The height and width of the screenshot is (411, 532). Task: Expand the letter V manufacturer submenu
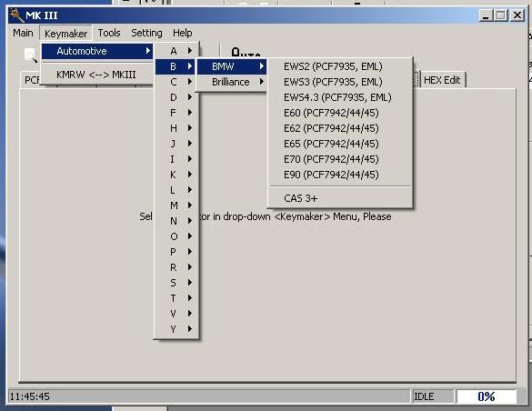pyautogui.click(x=176, y=314)
